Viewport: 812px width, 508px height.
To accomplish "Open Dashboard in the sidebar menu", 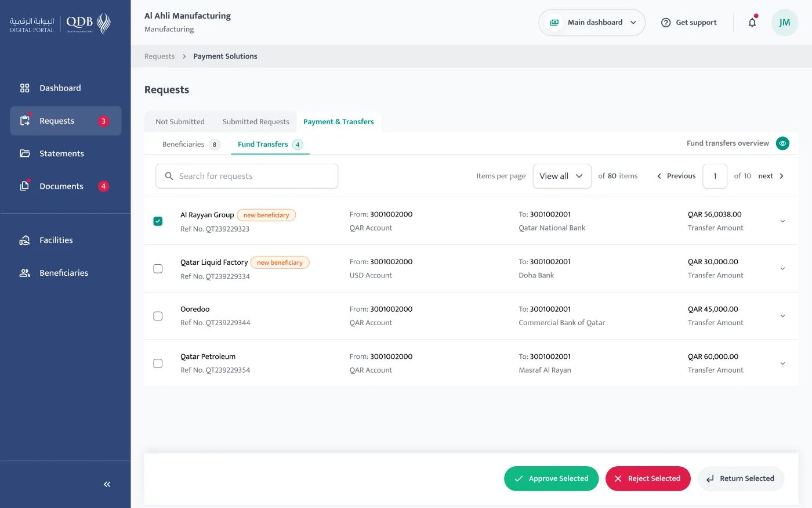I will [x=66, y=88].
